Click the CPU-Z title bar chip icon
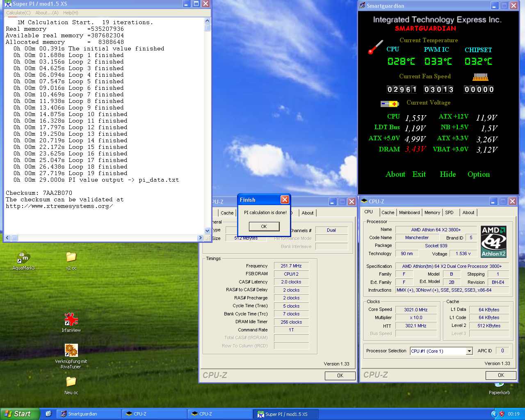The image size is (525, 420). (x=364, y=201)
